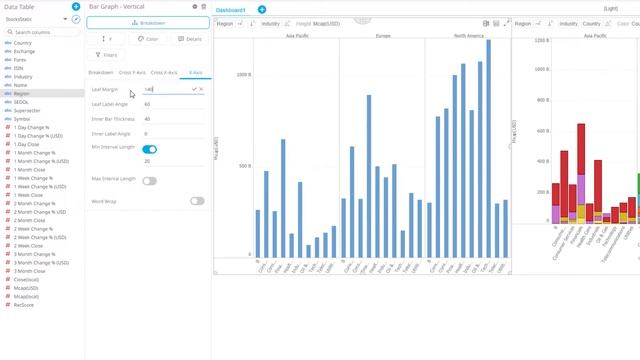Enable Max Interval Length toggle

click(x=149, y=181)
